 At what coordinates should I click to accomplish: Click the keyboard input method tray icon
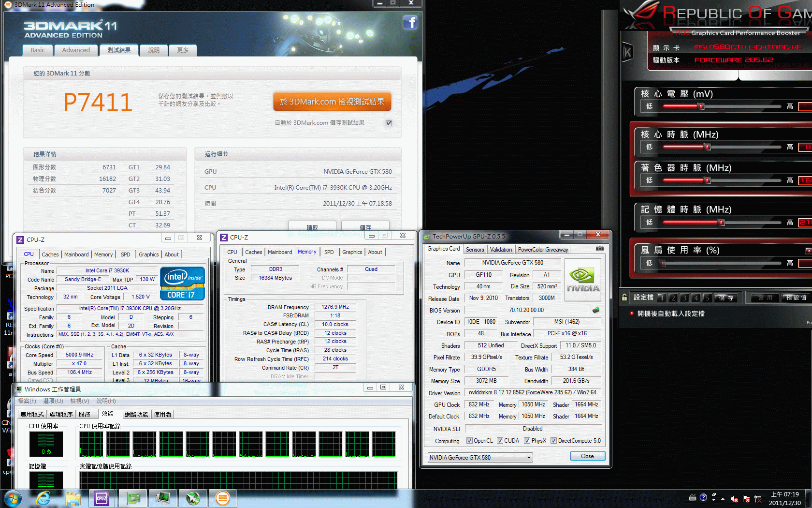point(693,497)
